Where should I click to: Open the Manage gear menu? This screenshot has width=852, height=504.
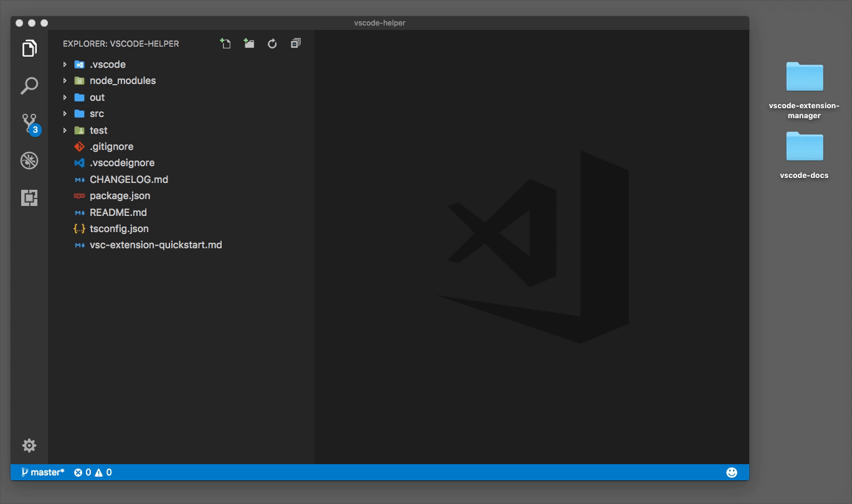pyautogui.click(x=29, y=446)
